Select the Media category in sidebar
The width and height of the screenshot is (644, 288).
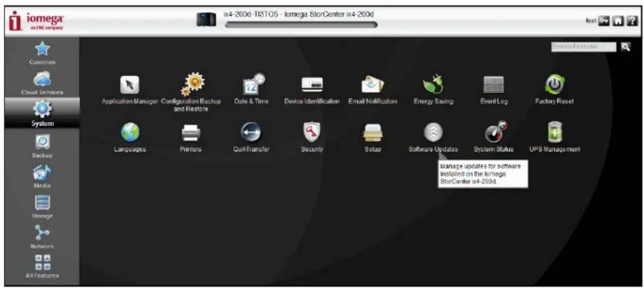pyautogui.click(x=42, y=176)
